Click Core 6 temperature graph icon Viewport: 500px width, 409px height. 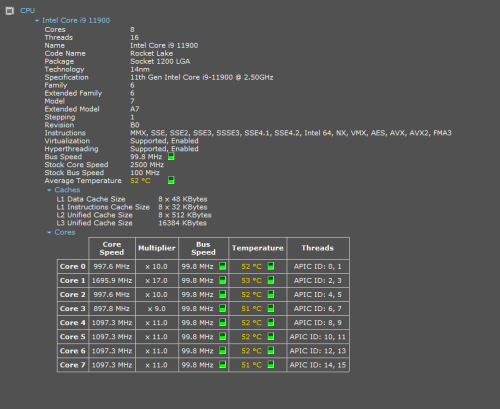point(271,350)
